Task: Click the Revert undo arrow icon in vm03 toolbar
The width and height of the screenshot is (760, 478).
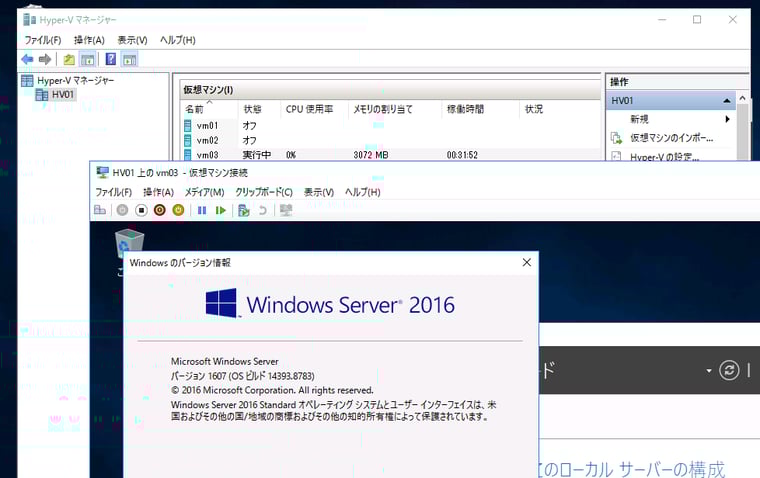Action: pyautogui.click(x=262, y=210)
